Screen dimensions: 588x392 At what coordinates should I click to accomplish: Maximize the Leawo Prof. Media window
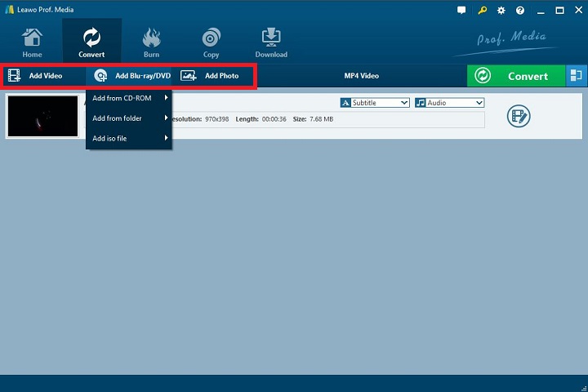[559, 11]
